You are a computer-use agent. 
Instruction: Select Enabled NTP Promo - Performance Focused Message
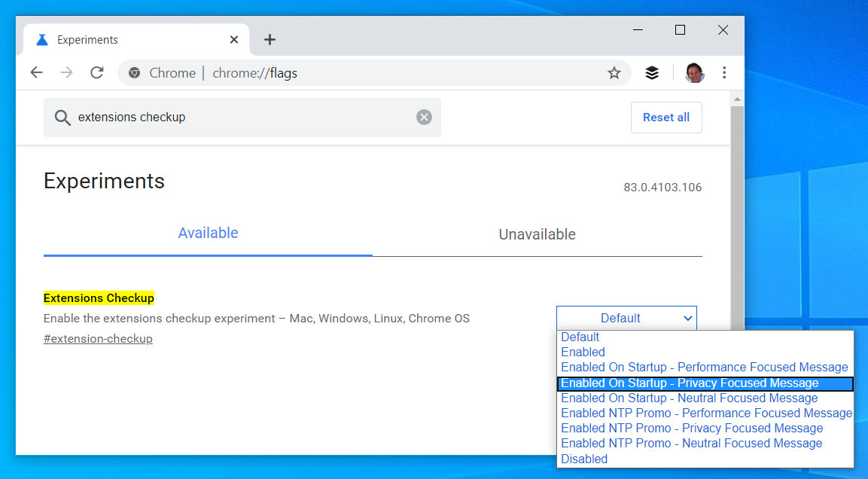pyautogui.click(x=705, y=413)
